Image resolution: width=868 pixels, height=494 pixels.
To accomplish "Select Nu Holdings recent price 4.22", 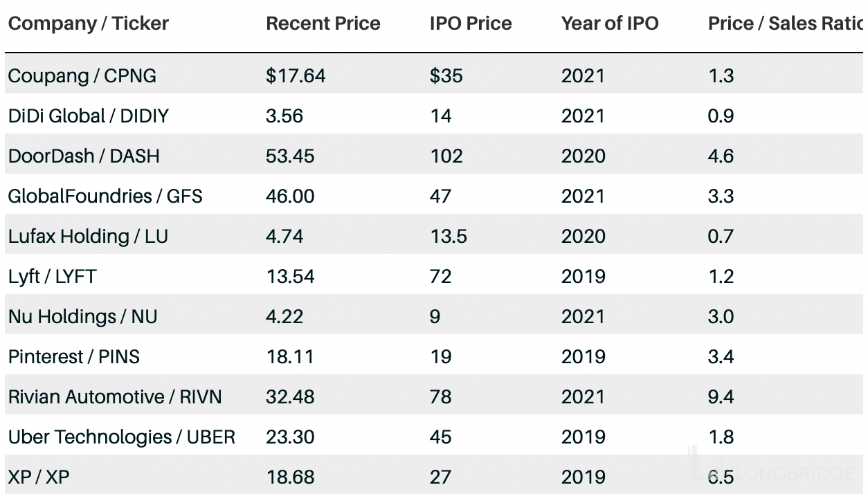I will [x=284, y=316].
